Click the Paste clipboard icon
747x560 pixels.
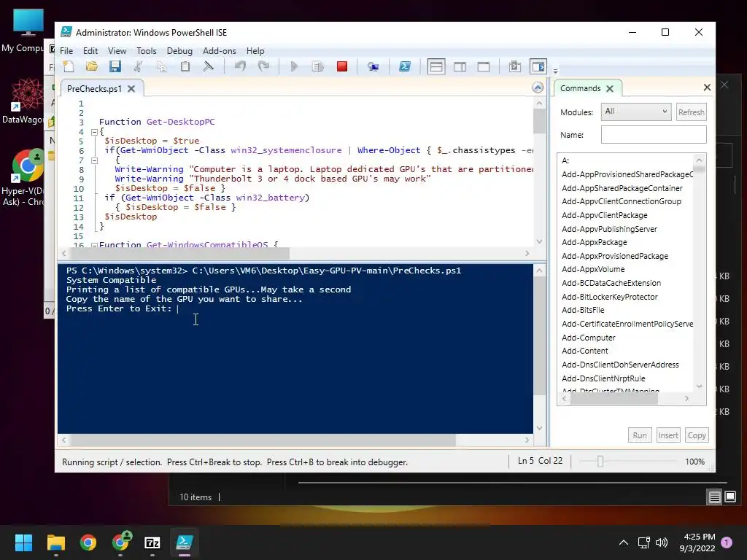(x=185, y=66)
